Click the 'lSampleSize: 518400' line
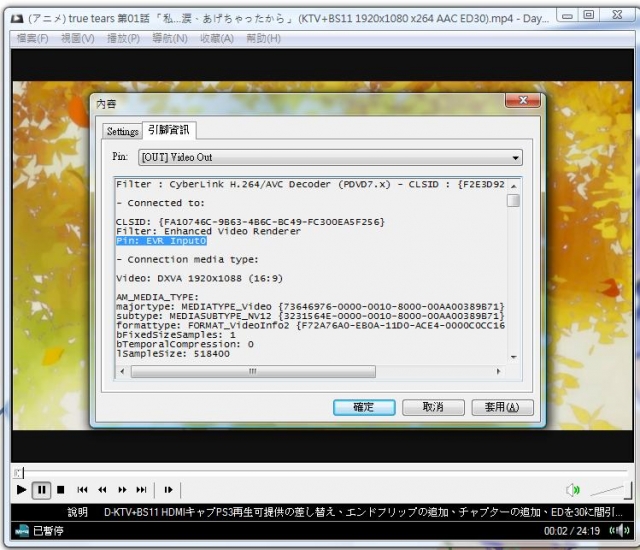The height and width of the screenshot is (550, 640). pos(173,354)
